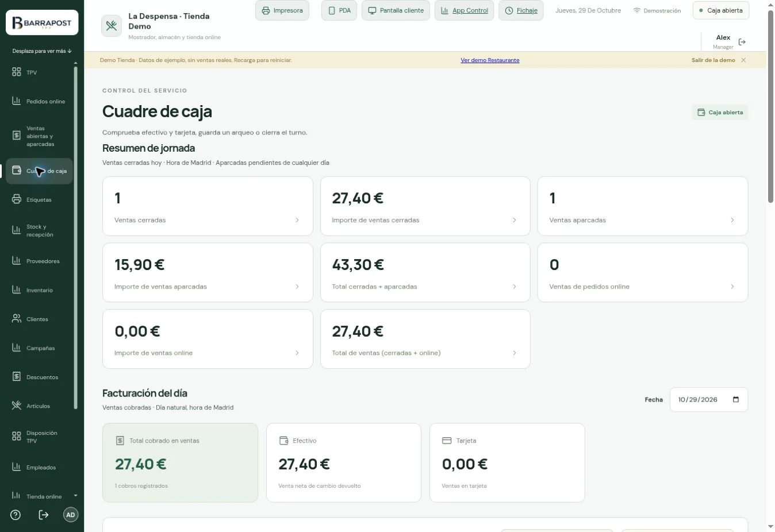The image size is (775, 532).
Task: Open Disposición TPV grid icon
Action: click(17, 437)
